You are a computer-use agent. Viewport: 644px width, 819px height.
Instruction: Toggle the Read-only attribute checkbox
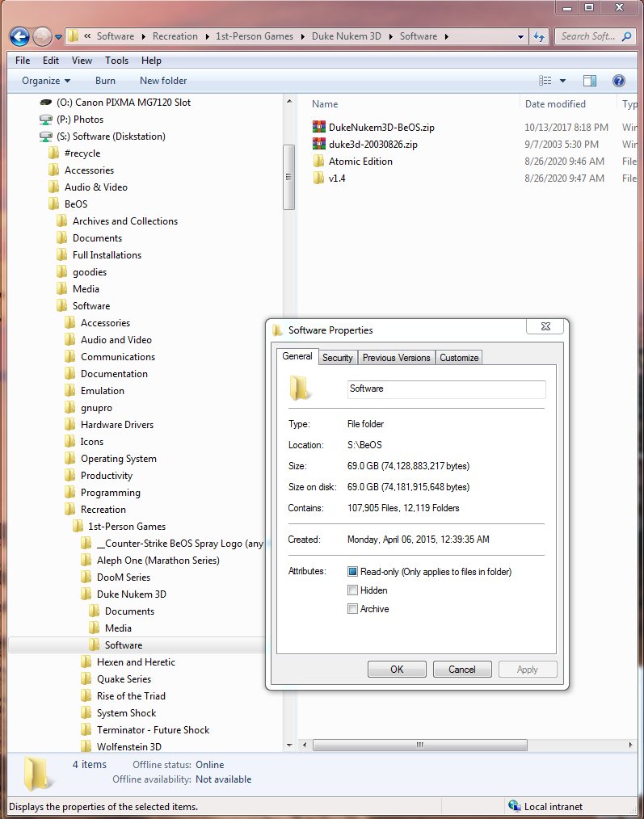tap(352, 572)
